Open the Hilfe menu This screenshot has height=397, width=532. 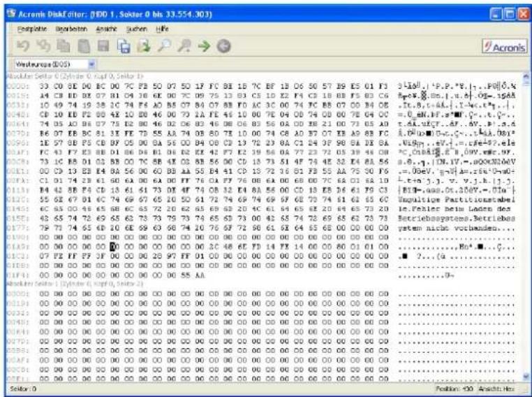[162, 29]
